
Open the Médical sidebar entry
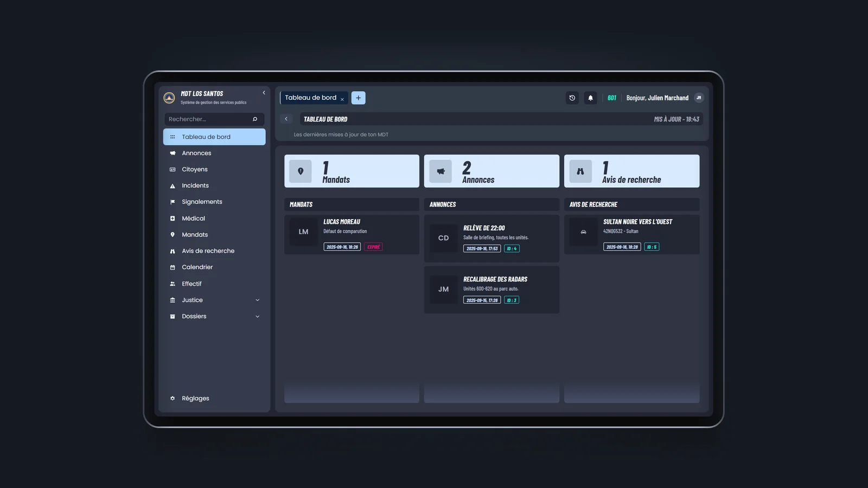click(x=214, y=219)
